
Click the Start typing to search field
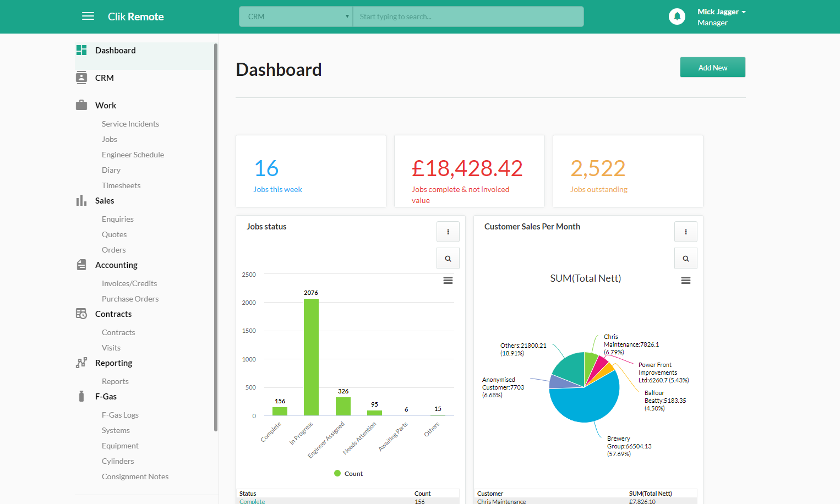coord(468,17)
